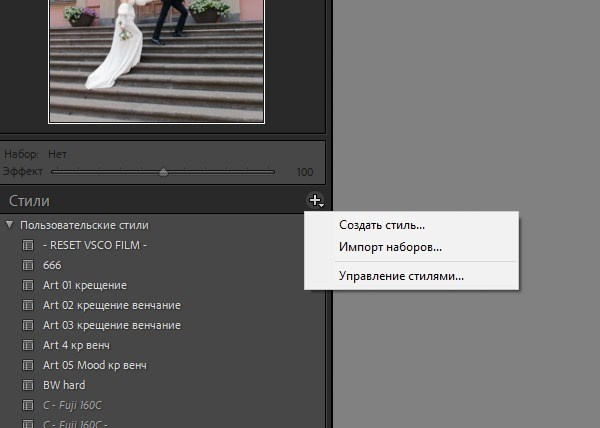Open the 'Набор: Нет' preset dropdown
The width and height of the screenshot is (600, 428).
pyautogui.click(x=55, y=155)
